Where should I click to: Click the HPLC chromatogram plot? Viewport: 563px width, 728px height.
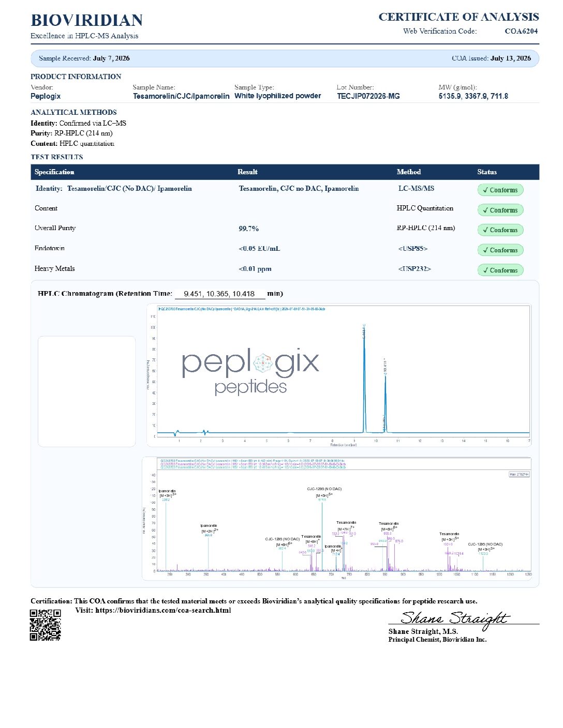pos(339,376)
